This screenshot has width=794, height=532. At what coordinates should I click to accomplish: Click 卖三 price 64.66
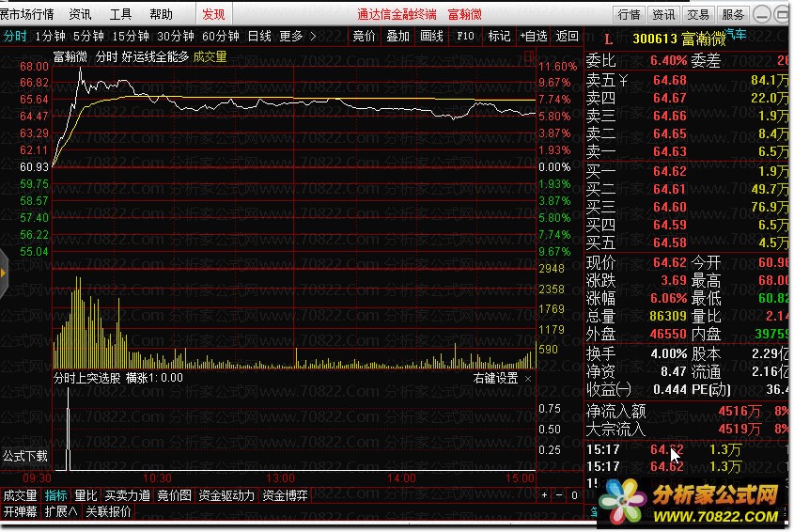click(x=669, y=116)
